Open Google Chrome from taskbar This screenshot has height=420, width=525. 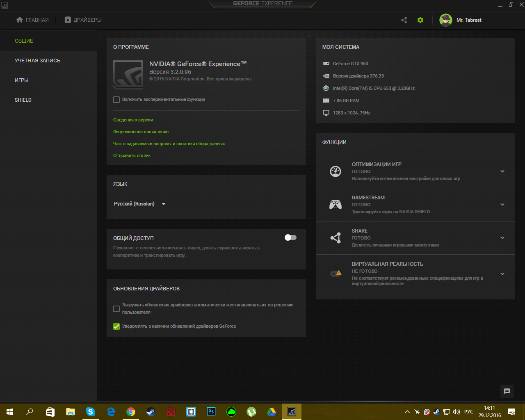[131, 412]
